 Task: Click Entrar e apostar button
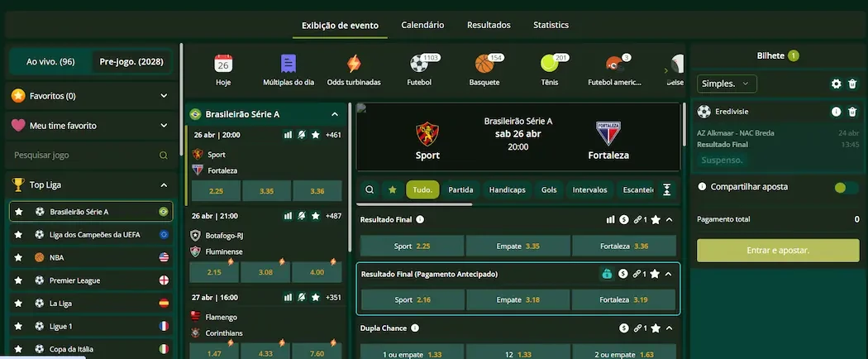pos(778,251)
